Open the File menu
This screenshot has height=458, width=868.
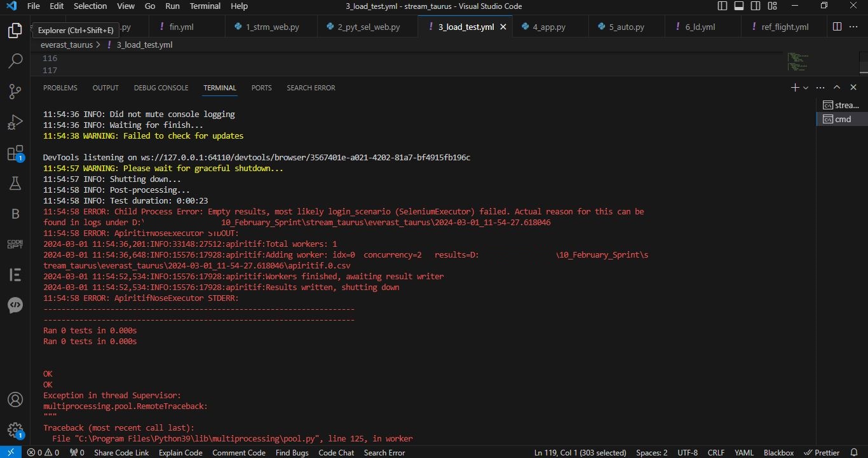click(x=33, y=6)
